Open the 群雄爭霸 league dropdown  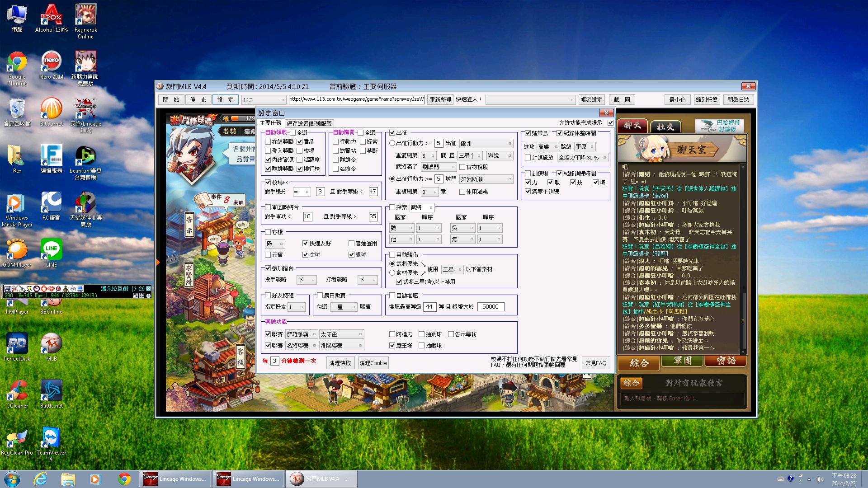coord(302,334)
